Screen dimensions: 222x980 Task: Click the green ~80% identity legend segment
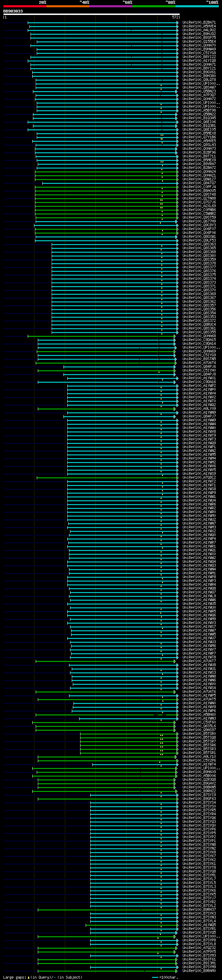(154, 7)
